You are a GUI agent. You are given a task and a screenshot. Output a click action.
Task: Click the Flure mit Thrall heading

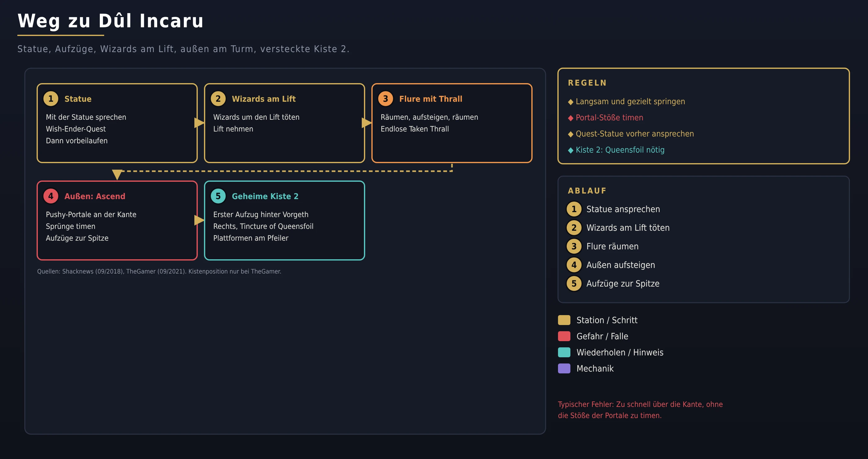(431, 99)
